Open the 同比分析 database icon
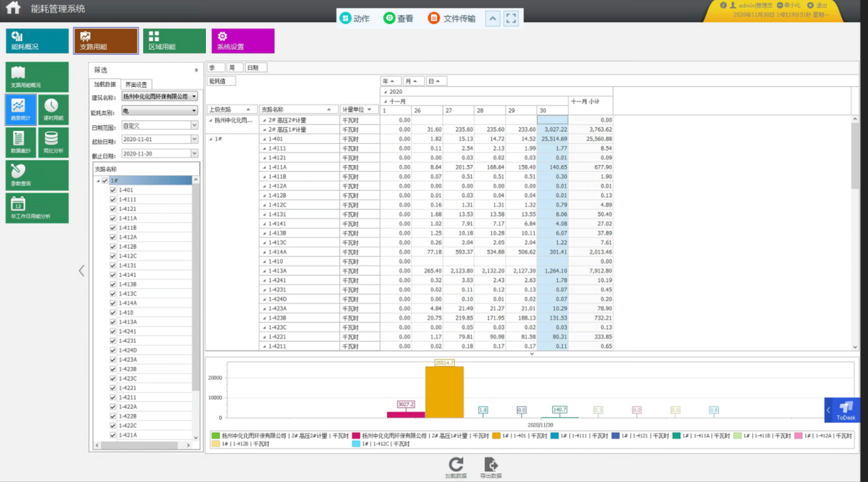This screenshot has width=868, height=482. [53, 142]
